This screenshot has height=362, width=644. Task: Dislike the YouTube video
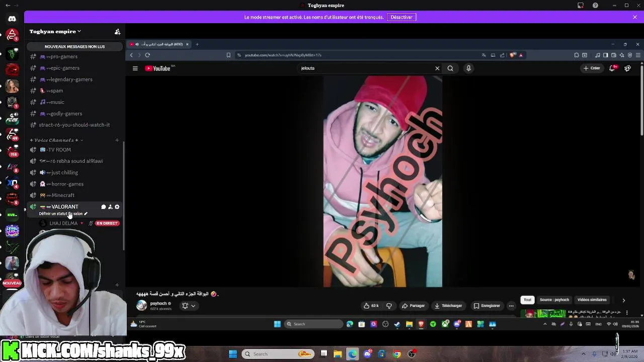389,306
